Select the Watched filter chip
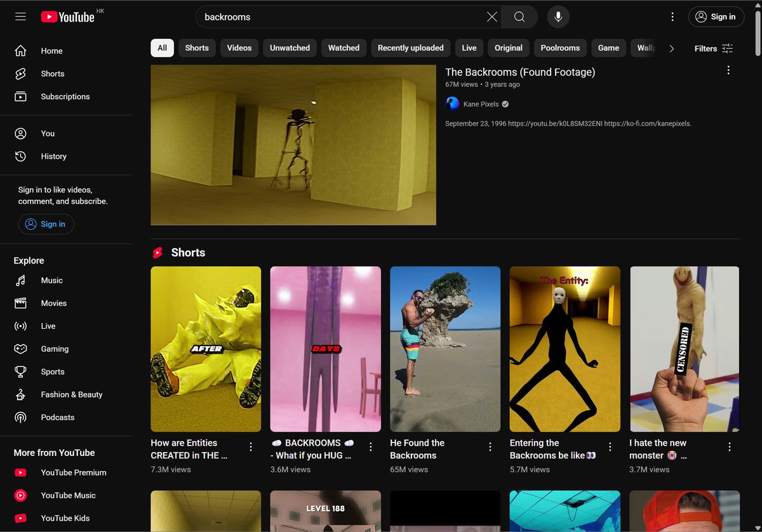 pyautogui.click(x=344, y=48)
